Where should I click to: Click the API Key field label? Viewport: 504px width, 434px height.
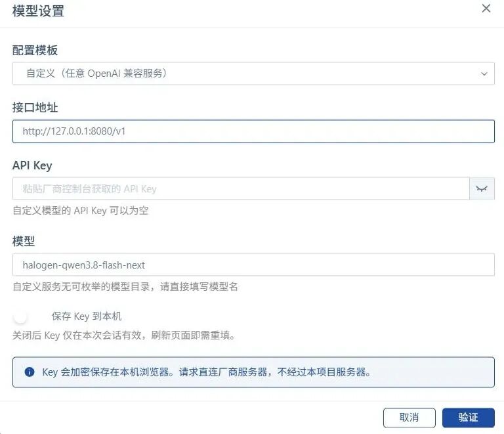(32, 165)
